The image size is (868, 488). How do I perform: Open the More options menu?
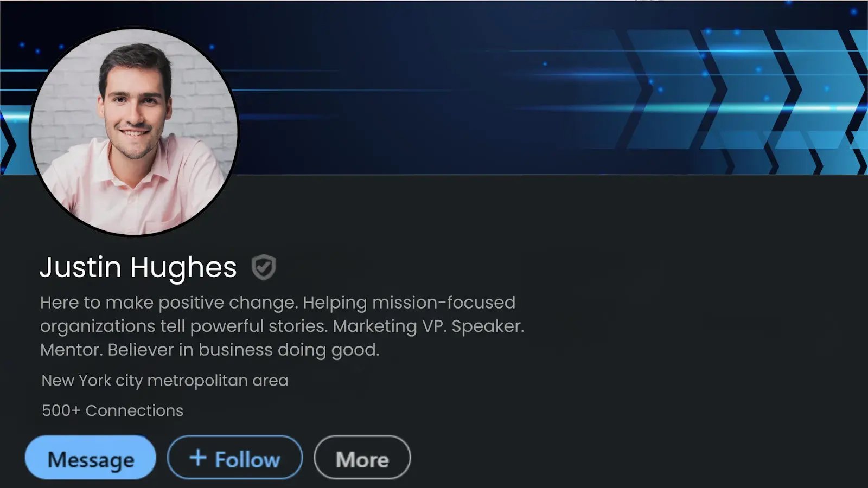[x=362, y=458]
